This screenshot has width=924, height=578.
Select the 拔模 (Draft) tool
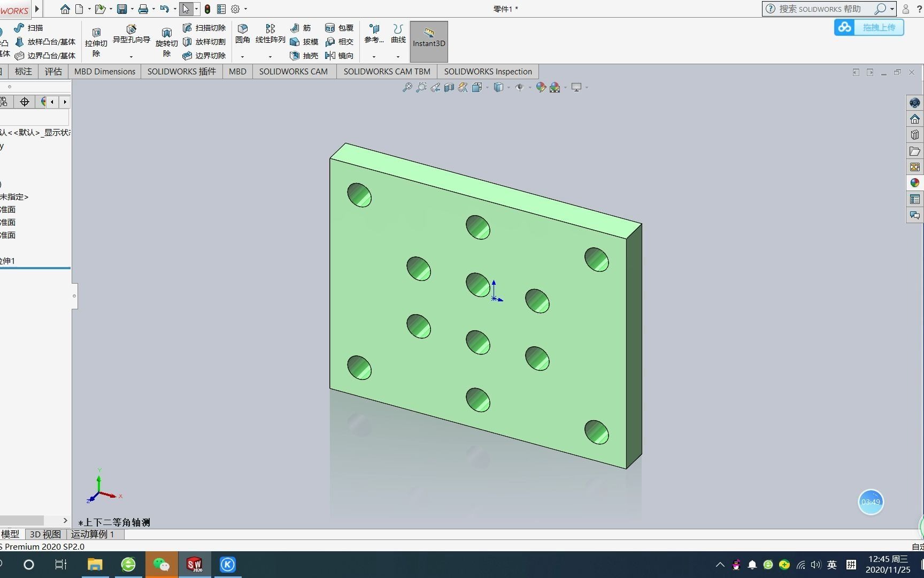coord(304,42)
